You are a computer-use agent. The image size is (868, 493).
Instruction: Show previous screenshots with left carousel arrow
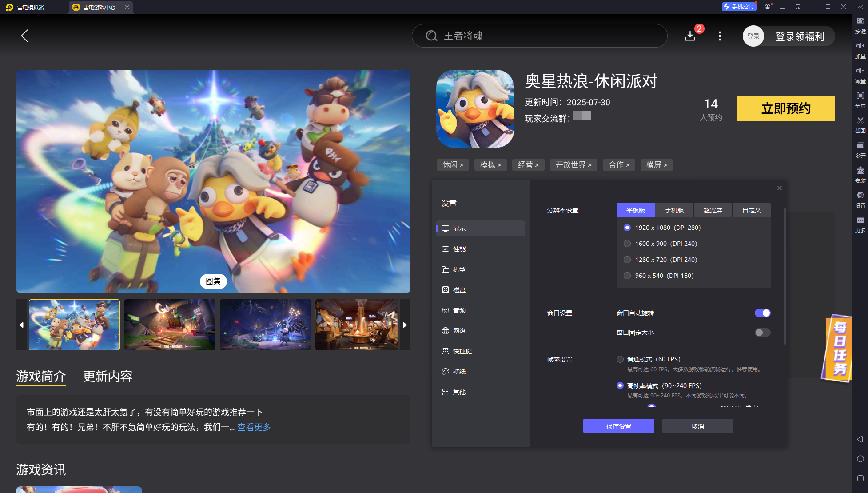pyautogui.click(x=21, y=325)
